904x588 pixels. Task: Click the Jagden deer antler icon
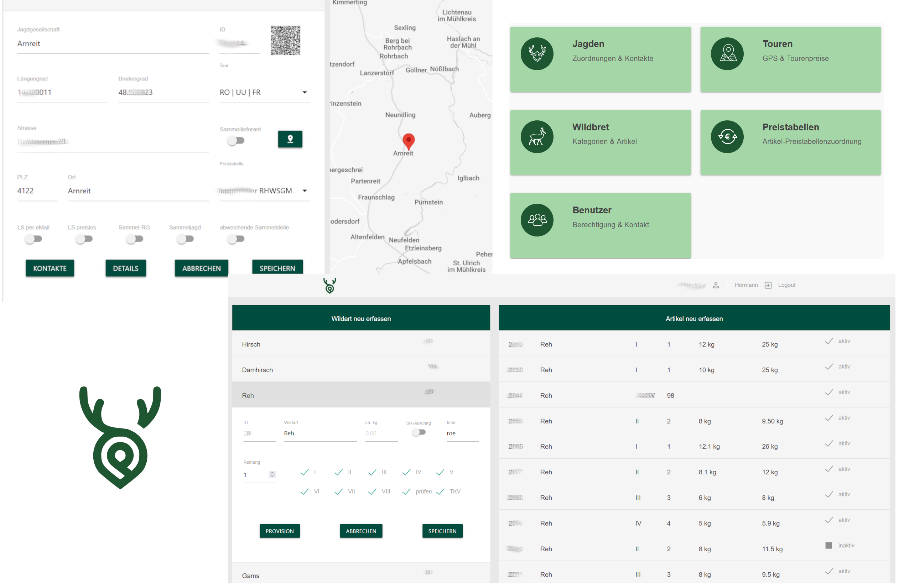point(537,53)
